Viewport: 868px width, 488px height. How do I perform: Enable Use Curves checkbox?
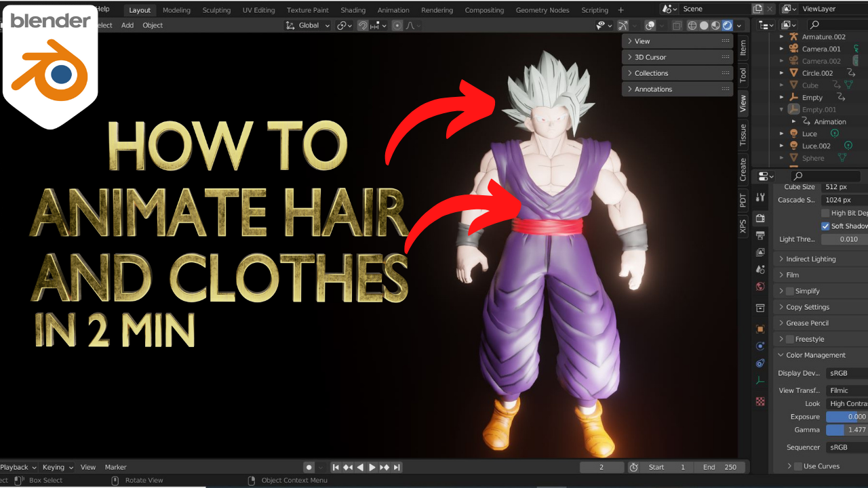click(x=798, y=466)
